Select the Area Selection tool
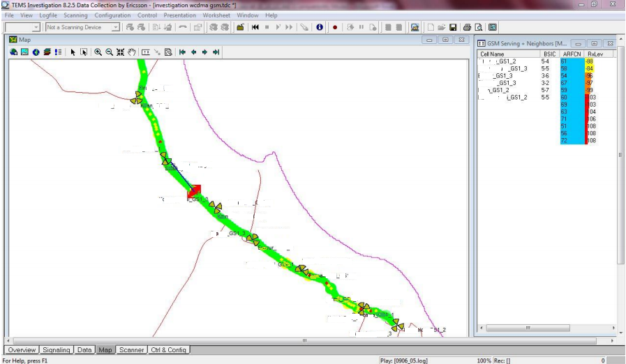This screenshot has width=626, height=364. pos(84,52)
